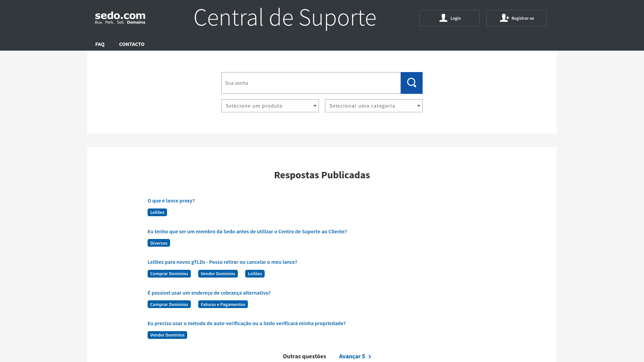Click Leilões tag under lance proxy question

[x=157, y=212]
